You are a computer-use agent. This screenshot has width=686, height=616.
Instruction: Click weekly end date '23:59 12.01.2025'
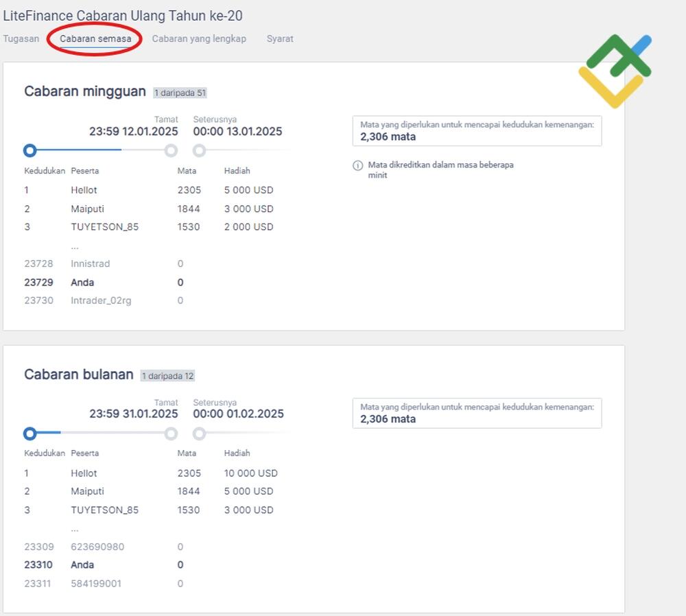pyautogui.click(x=134, y=131)
